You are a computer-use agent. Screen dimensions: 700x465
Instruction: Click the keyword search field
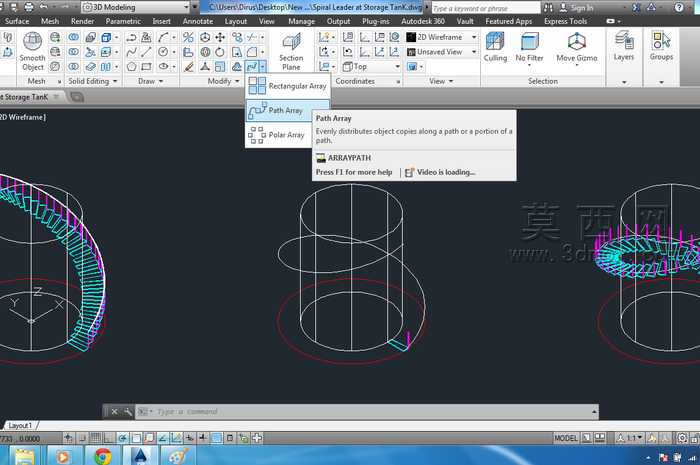pyautogui.click(x=486, y=8)
